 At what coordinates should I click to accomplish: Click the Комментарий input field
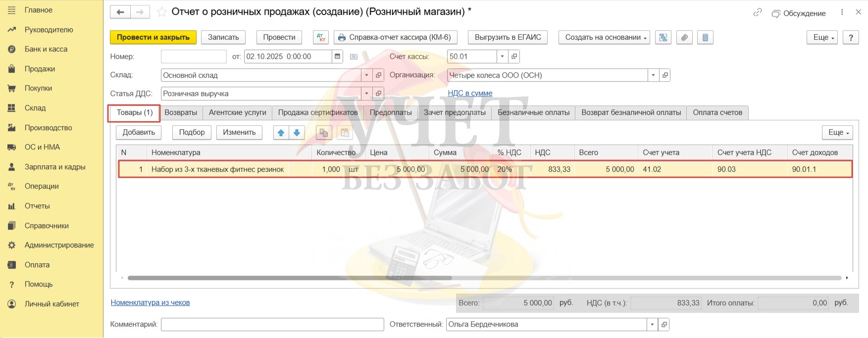click(272, 325)
